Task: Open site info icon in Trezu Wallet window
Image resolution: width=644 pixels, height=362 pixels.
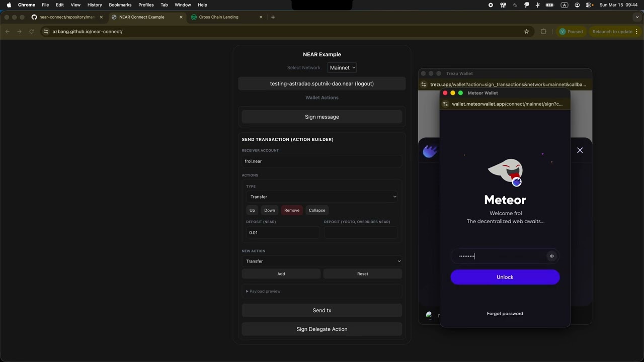Action: [x=424, y=84]
